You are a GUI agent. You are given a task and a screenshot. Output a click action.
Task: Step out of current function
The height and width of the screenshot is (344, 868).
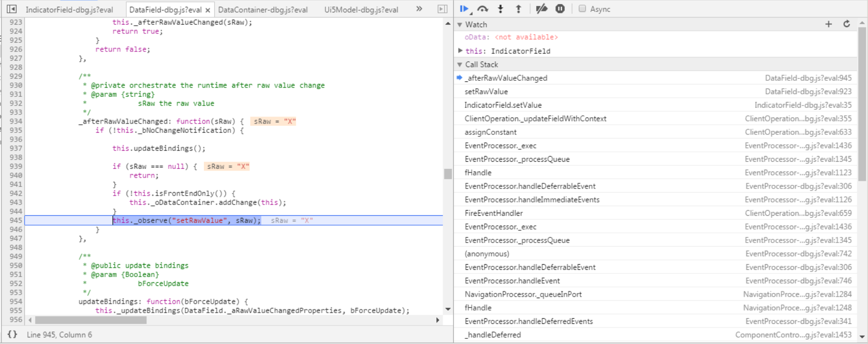[x=518, y=9]
